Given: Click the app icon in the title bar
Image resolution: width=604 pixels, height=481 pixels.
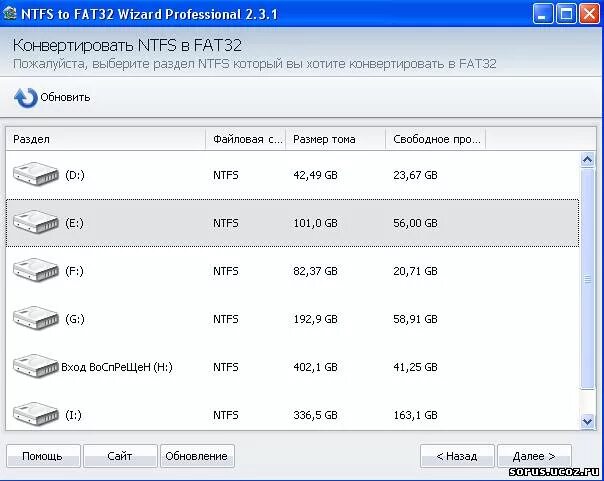Looking at the screenshot, I should (x=9, y=14).
